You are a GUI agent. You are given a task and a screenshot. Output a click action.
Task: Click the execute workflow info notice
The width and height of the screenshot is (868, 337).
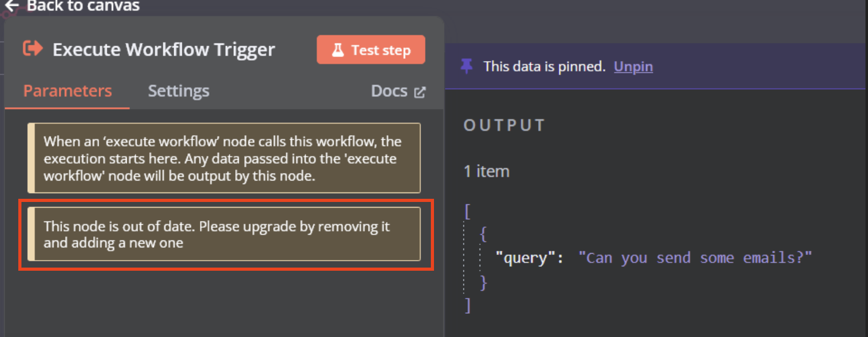225,158
